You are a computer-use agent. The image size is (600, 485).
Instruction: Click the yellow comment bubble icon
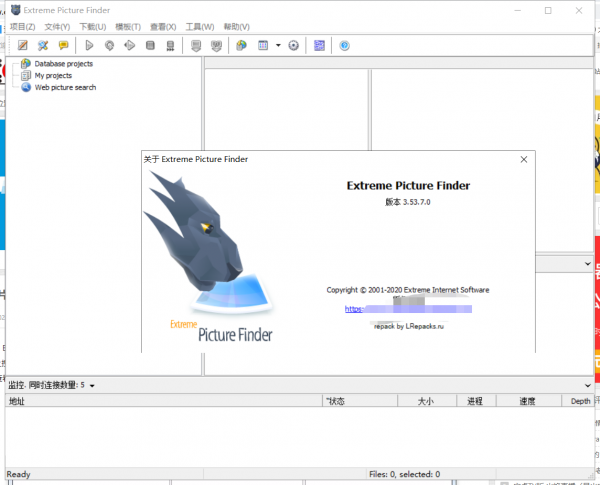coord(63,46)
